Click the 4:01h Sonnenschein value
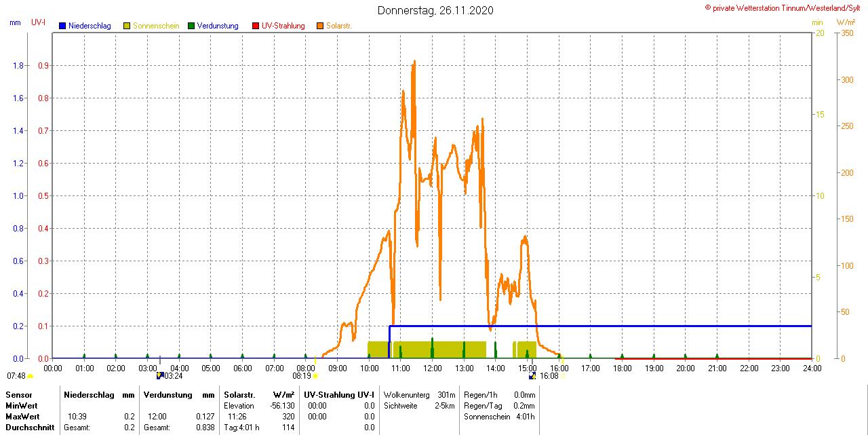This screenshot has width=868, height=435. coord(526,417)
